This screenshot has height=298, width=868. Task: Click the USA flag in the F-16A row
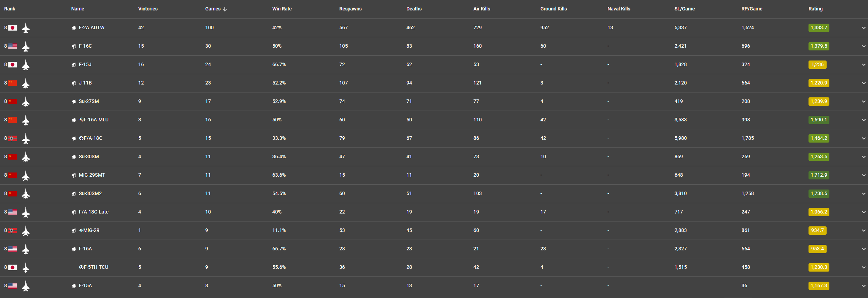click(x=13, y=249)
